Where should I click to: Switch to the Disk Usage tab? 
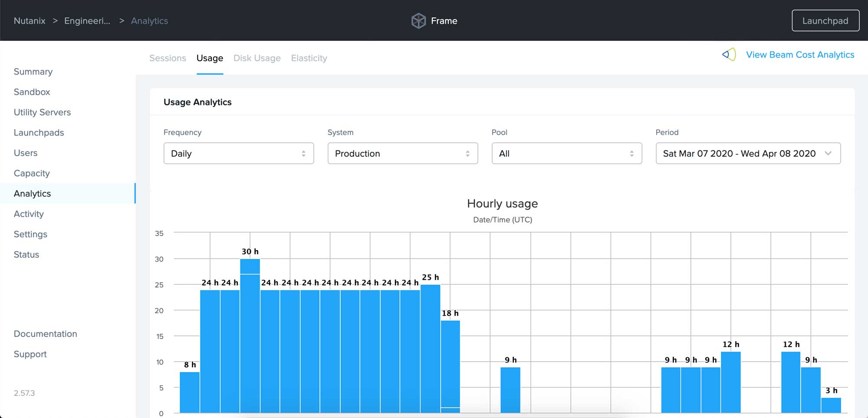tap(257, 58)
